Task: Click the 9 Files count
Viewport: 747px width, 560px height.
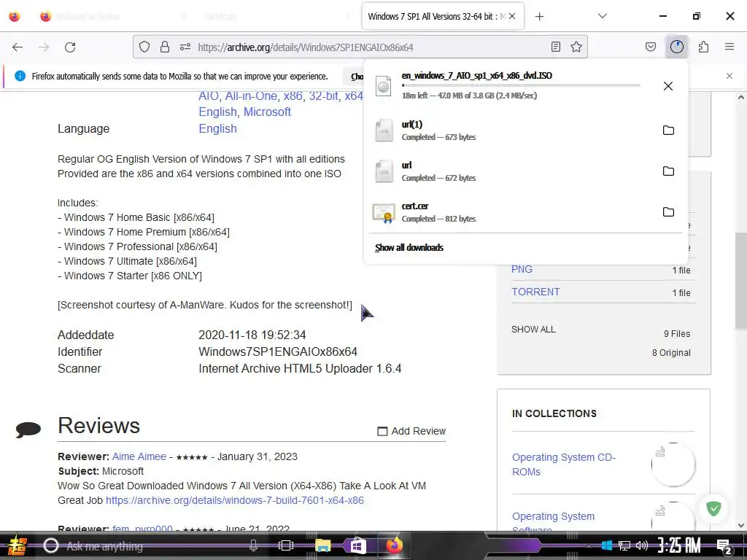Action: [x=677, y=334]
